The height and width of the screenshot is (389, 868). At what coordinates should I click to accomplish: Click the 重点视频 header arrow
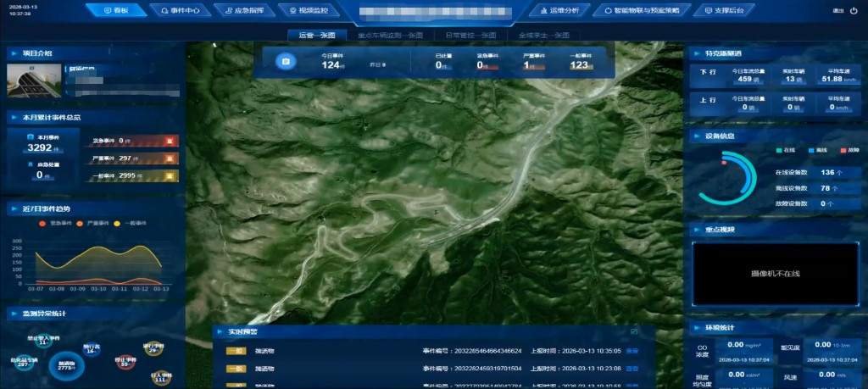697,230
